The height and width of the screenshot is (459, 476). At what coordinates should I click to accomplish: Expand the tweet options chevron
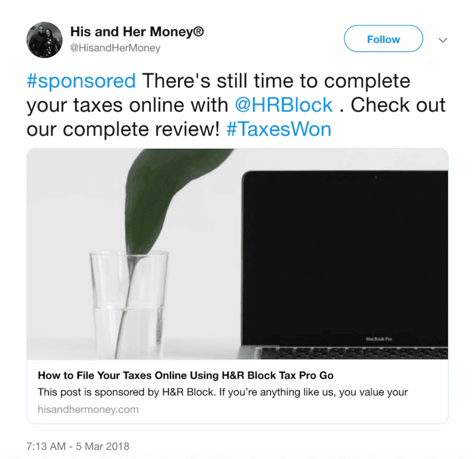443,40
